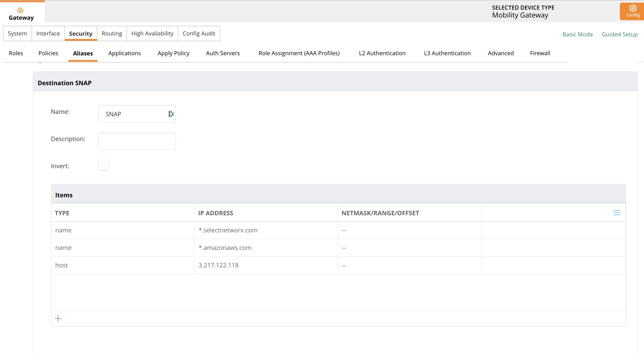Go to the Interface tab
Screen dimensions: 644x353
click(x=48, y=33)
